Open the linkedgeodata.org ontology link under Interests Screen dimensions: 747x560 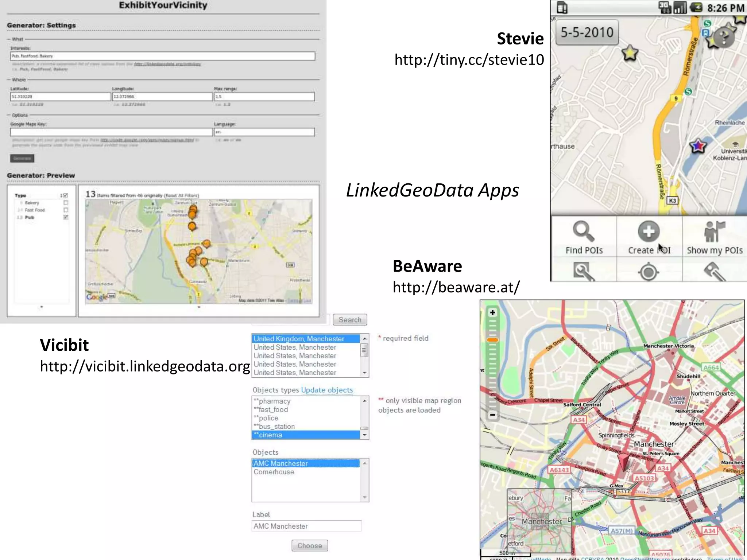(167, 64)
